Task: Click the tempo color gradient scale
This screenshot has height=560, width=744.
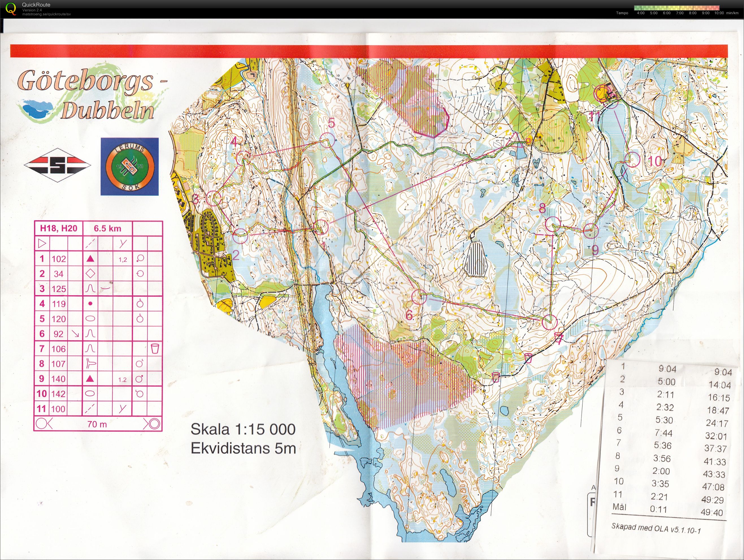Action: [x=677, y=8]
